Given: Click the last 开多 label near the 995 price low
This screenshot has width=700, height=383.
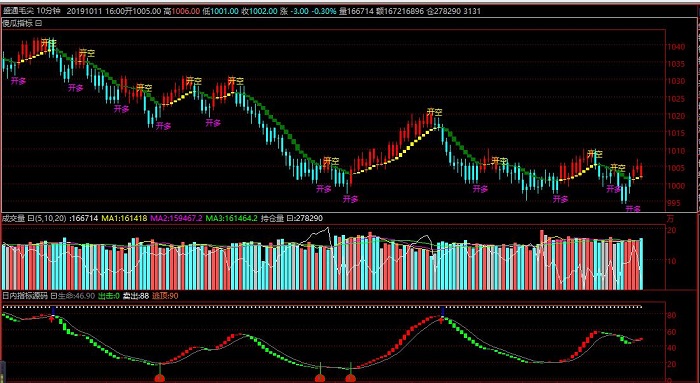Looking at the screenshot, I should pos(633,208).
